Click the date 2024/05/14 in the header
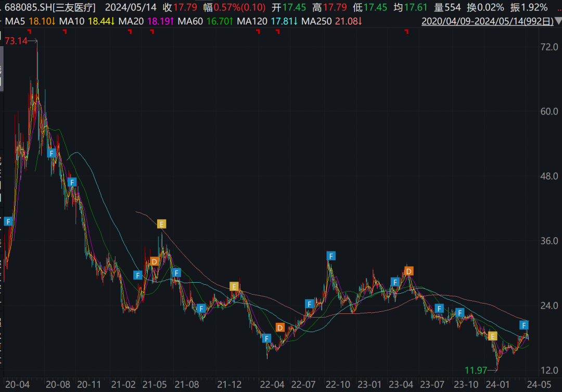This screenshot has width=562, height=392. pos(131,7)
